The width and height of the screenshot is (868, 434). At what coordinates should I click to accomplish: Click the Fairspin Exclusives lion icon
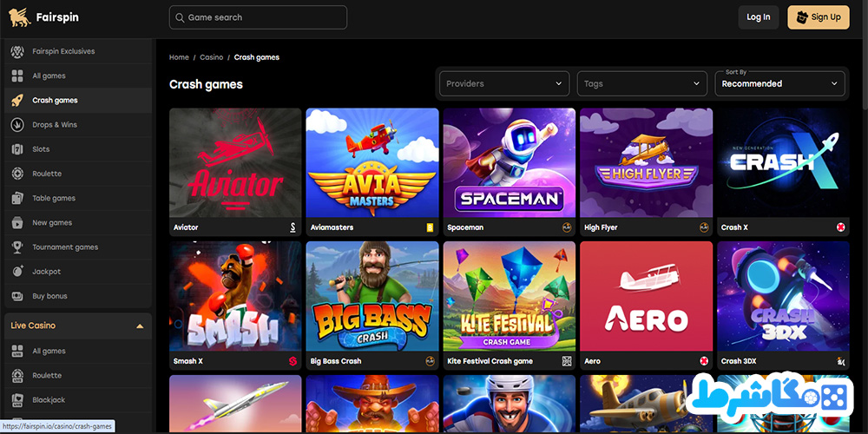click(x=17, y=51)
